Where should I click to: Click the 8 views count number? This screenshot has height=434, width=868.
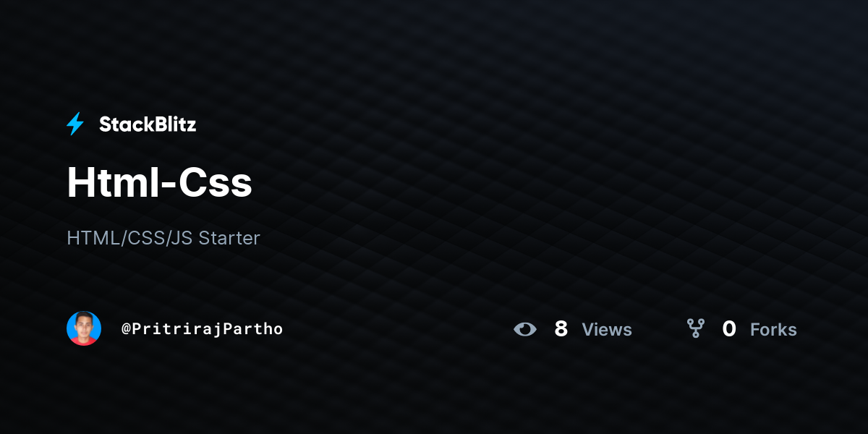(561, 329)
